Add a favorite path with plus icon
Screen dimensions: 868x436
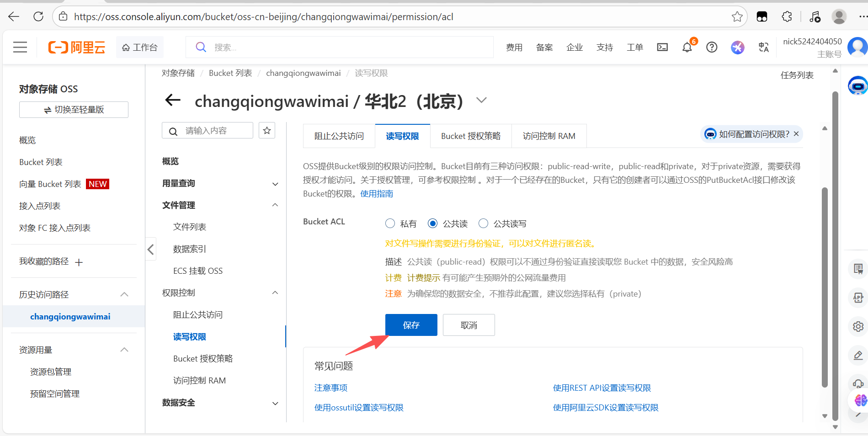click(79, 262)
